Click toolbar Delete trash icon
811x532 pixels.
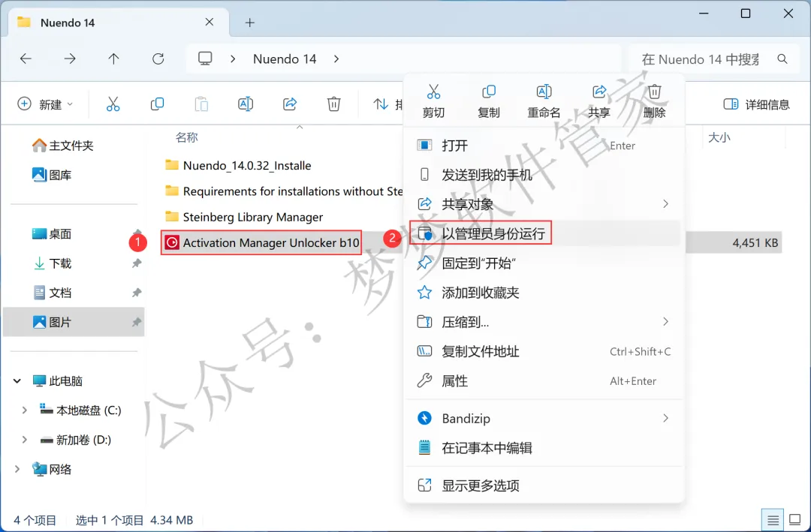point(333,104)
